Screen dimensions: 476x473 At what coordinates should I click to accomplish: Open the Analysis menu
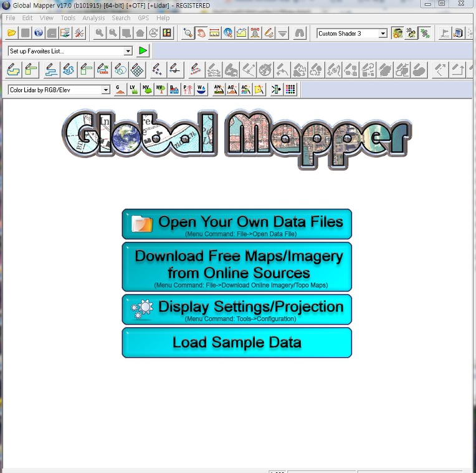pyautogui.click(x=93, y=18)
